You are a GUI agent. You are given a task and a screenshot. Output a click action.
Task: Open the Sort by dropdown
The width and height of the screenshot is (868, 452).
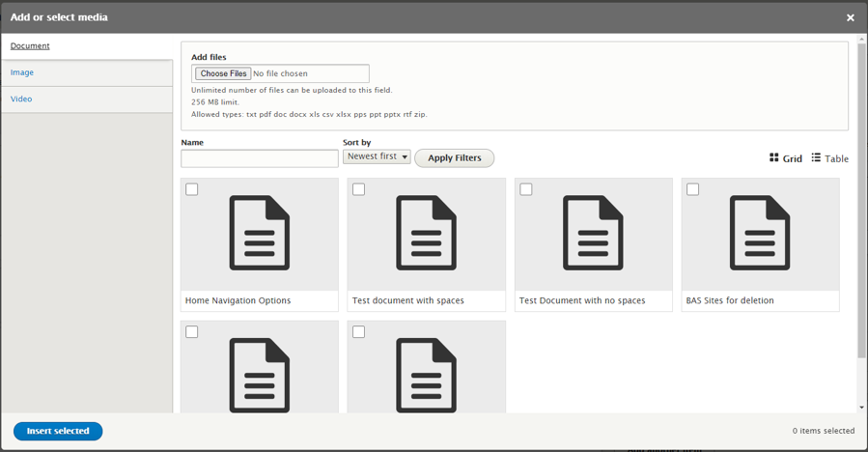point(377,156)
